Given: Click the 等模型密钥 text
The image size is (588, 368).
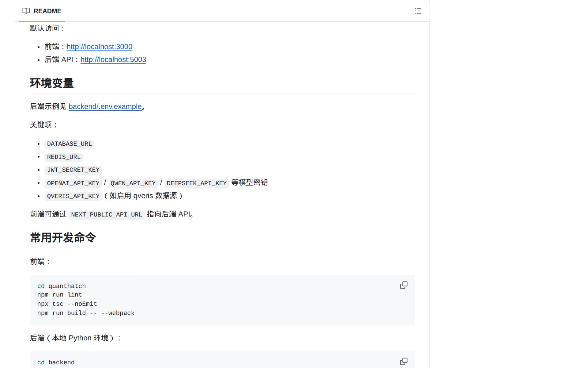Looking at the screenshot, I should click(x=250, y=183).
